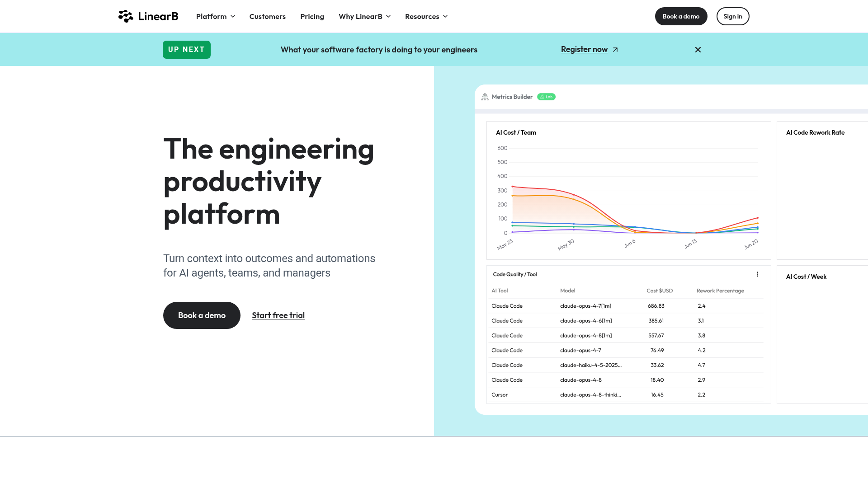Close the Up Next banner
The width and height of the screenshot is (868, 488).
coord(698,50)
